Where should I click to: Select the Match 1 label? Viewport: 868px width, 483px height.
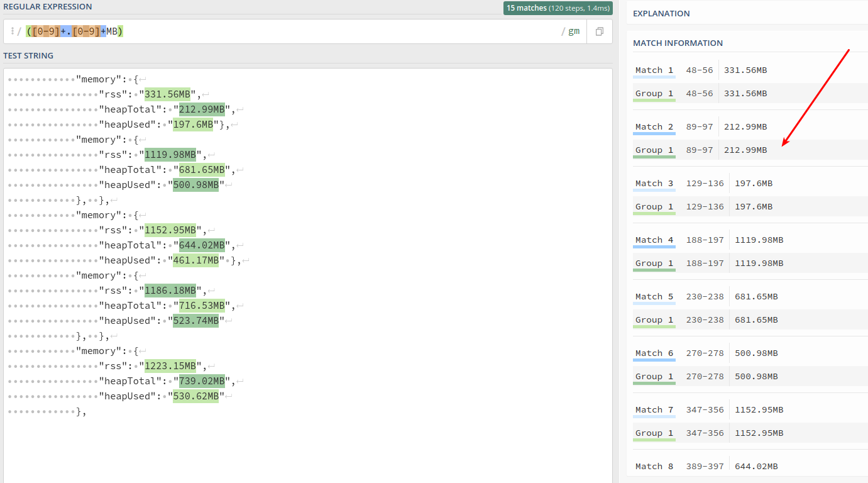654,70
